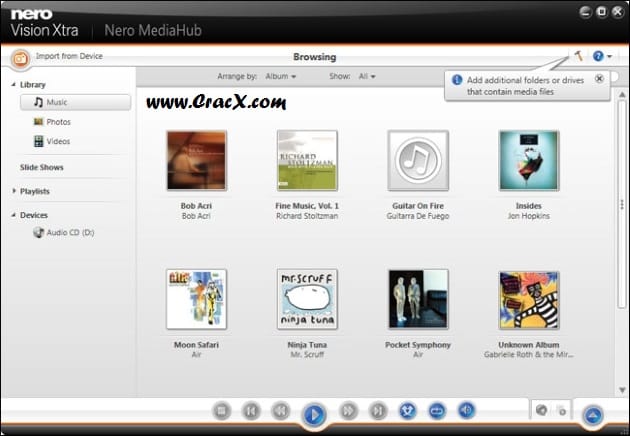Click the Jon Hopkins artist text
Viewport: 630px width, 436px height.
[x=529, y=216]
